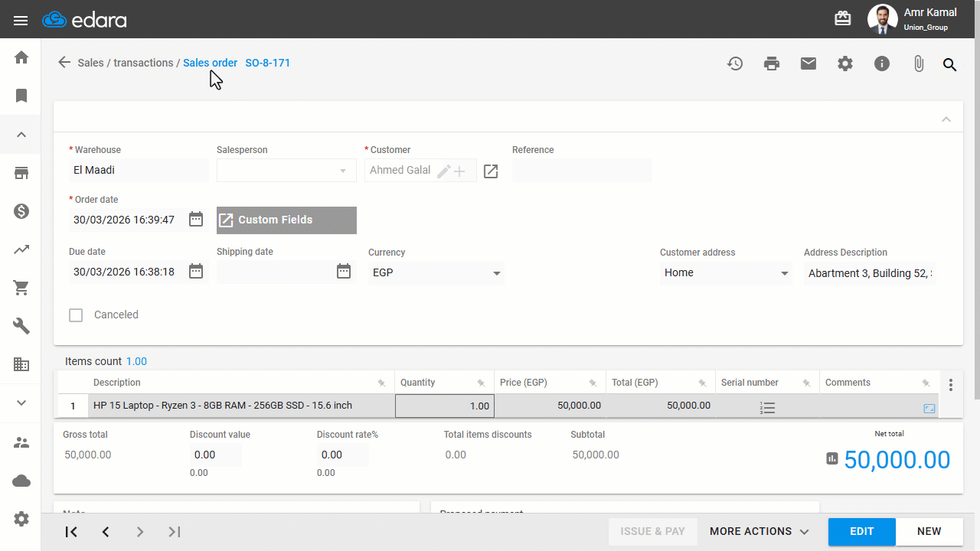Email the sales order
Viewport: 980px width, 551px height.
[808, 64]
